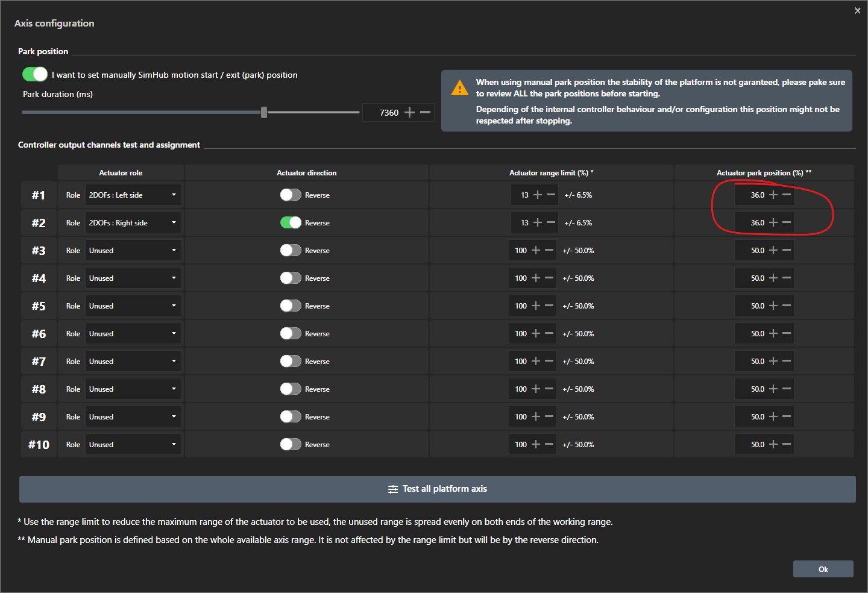Screen dimensions: 868x593
Task: Click actuator #4 park position value field
Action: (x=756, y=278)
